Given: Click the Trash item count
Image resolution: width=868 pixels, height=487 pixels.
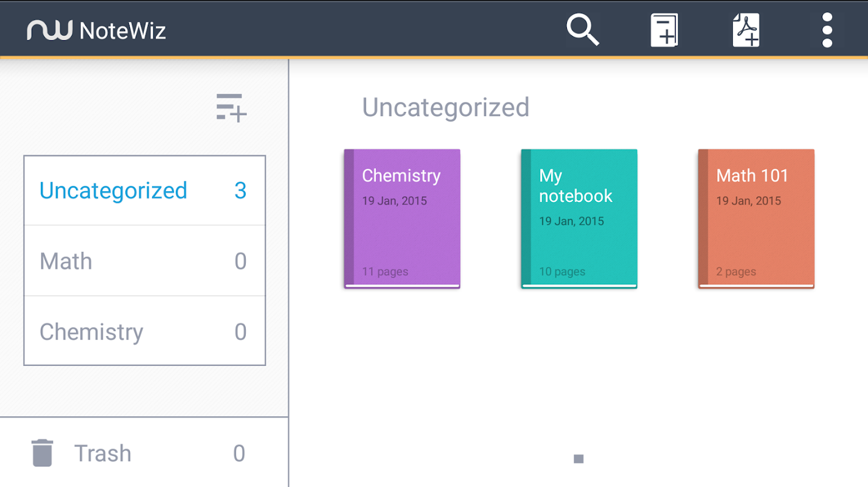Looking at the screenshot, I should pyautogui.click(x=239, y=453).
